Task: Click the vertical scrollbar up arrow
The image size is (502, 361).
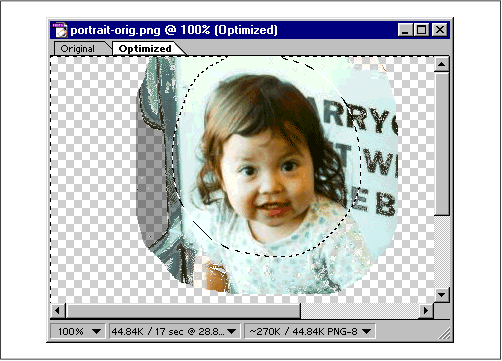Action: click(442, 64)
